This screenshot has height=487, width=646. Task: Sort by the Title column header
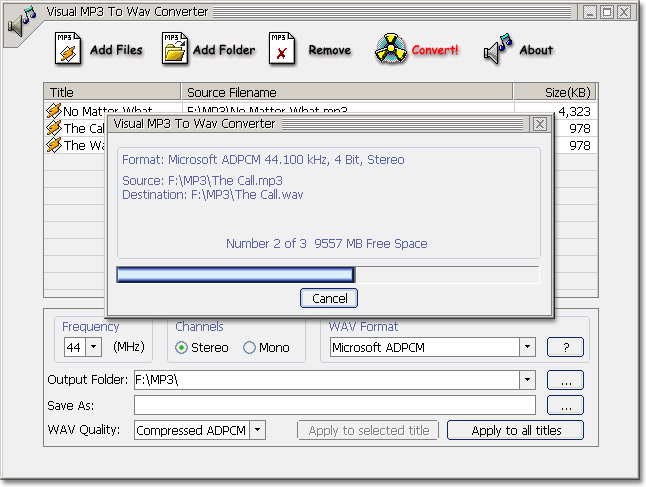112,92
